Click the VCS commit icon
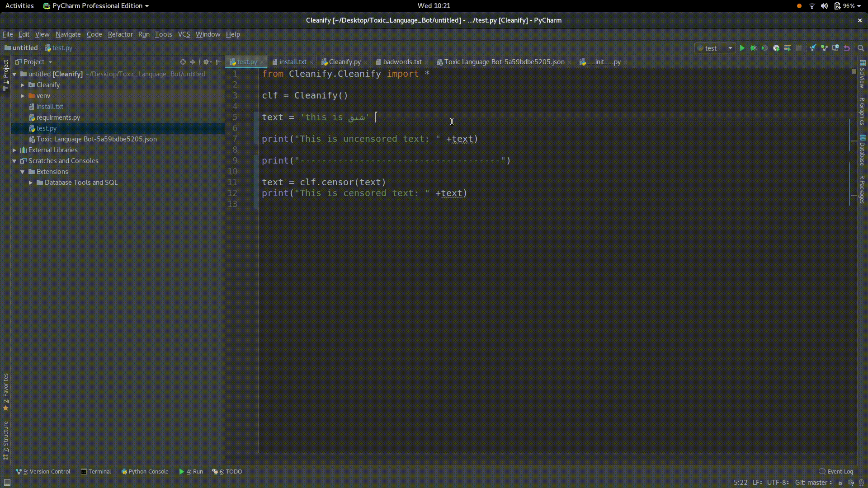This screenshot has width=868, height=488. [x=824, y=48]
